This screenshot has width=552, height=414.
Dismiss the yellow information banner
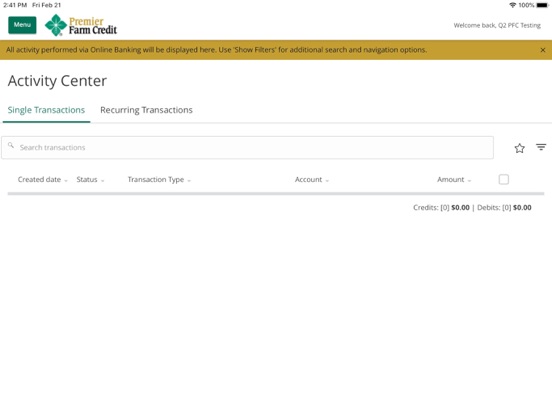(543, 50)
